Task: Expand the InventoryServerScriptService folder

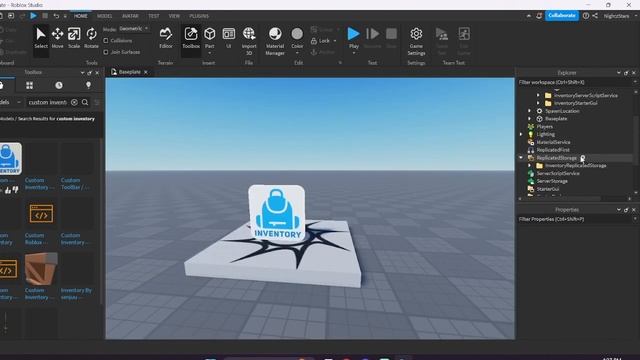Action: pyautogui.click(x=538, y=96)
